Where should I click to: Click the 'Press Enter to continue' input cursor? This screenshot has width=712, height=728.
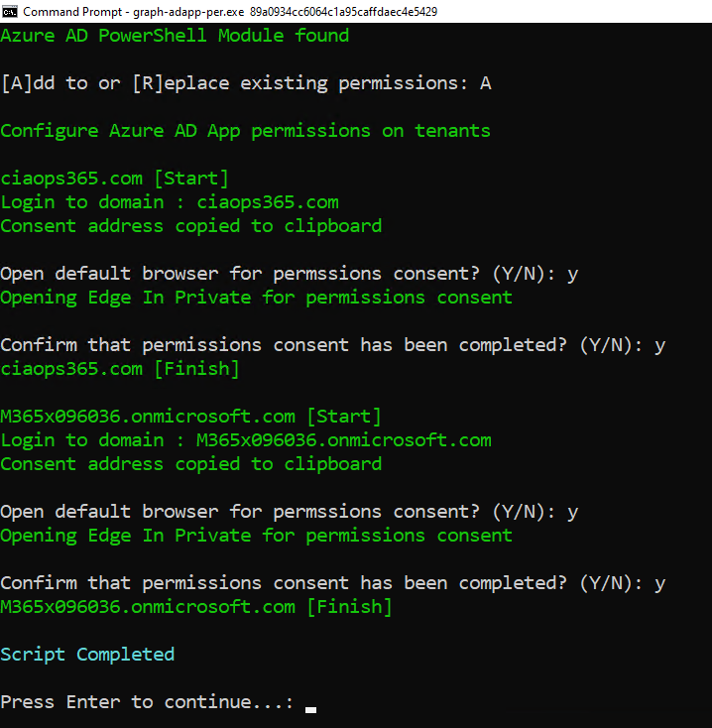click(310, 707)
